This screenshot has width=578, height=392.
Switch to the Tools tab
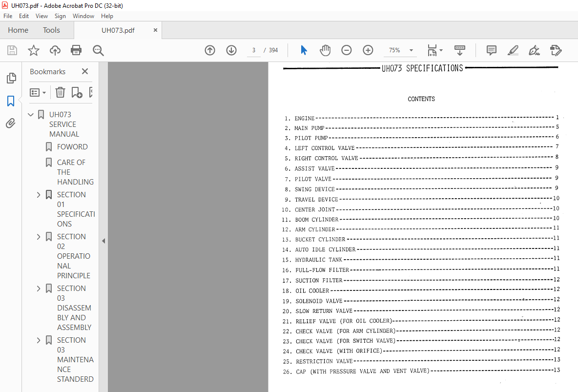(x=51, y=30)
